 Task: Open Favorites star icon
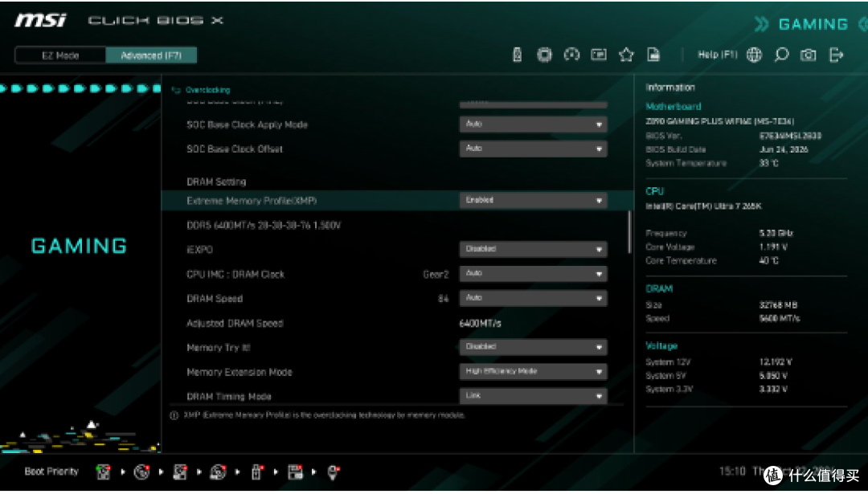tap(626, 55)
